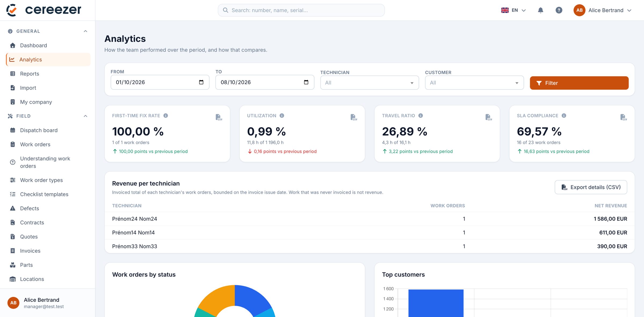Open the notifications bell
Image resolution: width=644 pixels, height=317 pixels.
540,10
